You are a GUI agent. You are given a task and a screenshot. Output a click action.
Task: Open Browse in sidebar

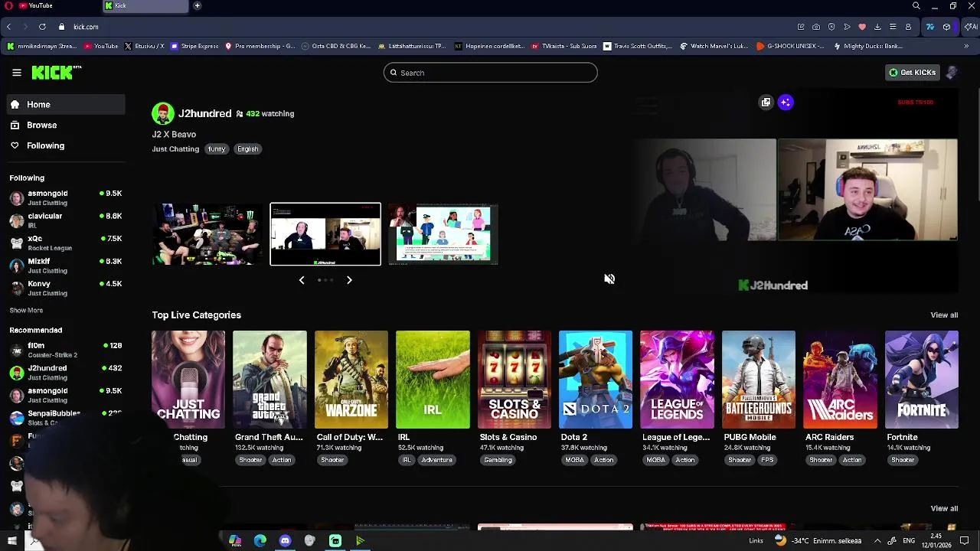65,125
